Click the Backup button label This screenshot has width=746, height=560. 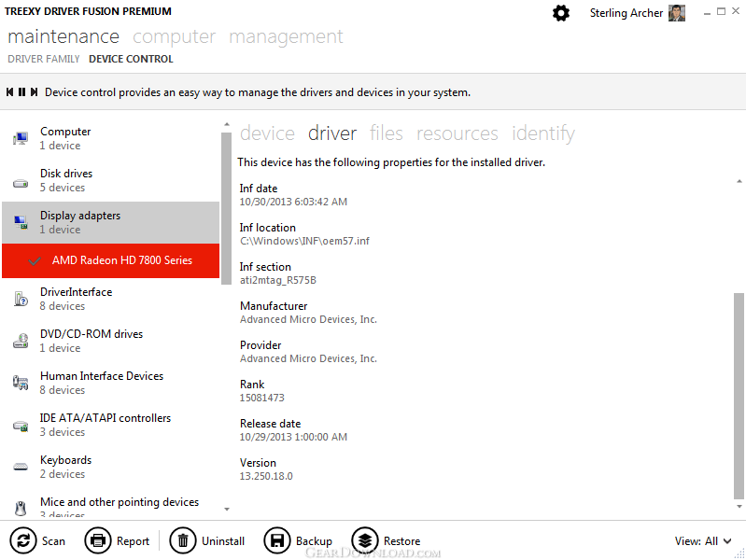coord(314,541)
